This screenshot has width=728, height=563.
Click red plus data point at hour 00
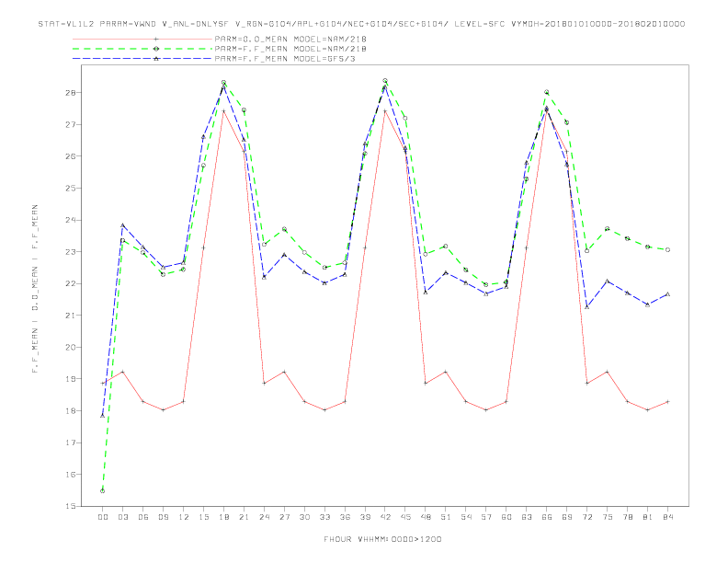pos(103,384)
